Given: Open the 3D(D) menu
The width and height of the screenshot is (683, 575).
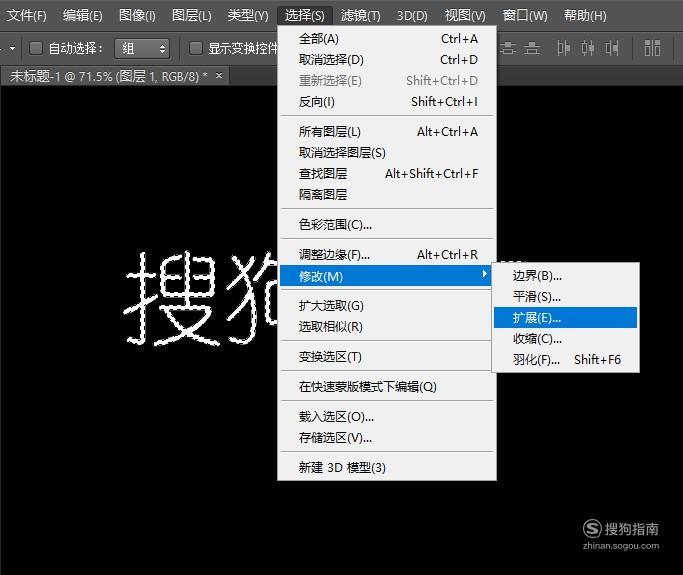Looking at the screenshot, I should (412, 16).
